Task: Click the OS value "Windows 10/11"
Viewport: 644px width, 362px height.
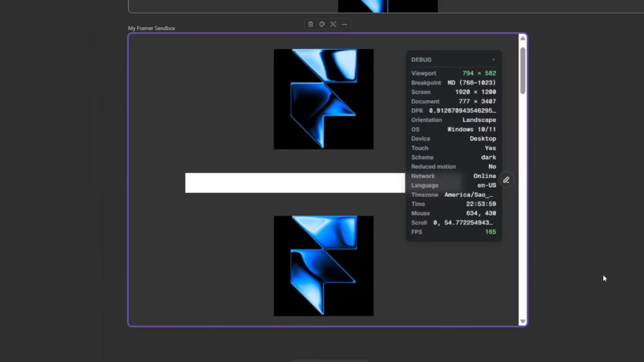Action: pos(471,129)
